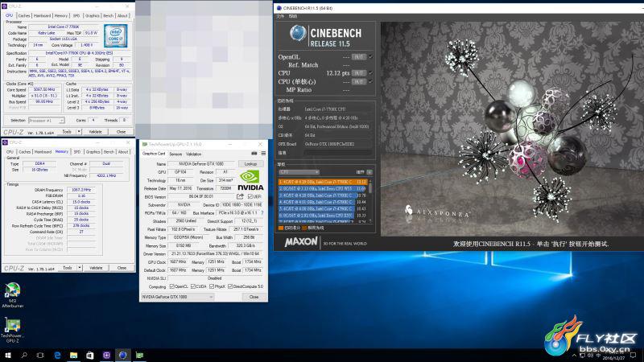Open the Bench tab in bottom CPU-Z window

tap(109, 152)
